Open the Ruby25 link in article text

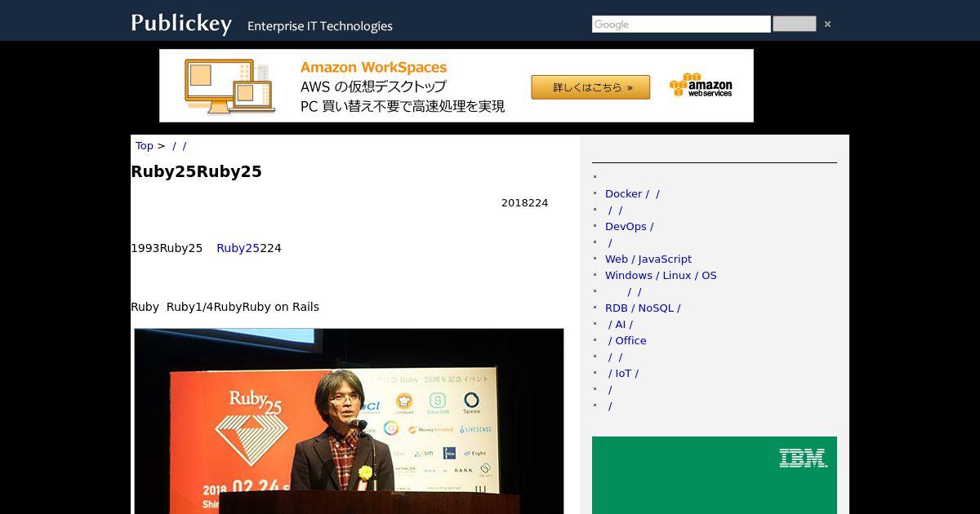(x=238, y=248)
